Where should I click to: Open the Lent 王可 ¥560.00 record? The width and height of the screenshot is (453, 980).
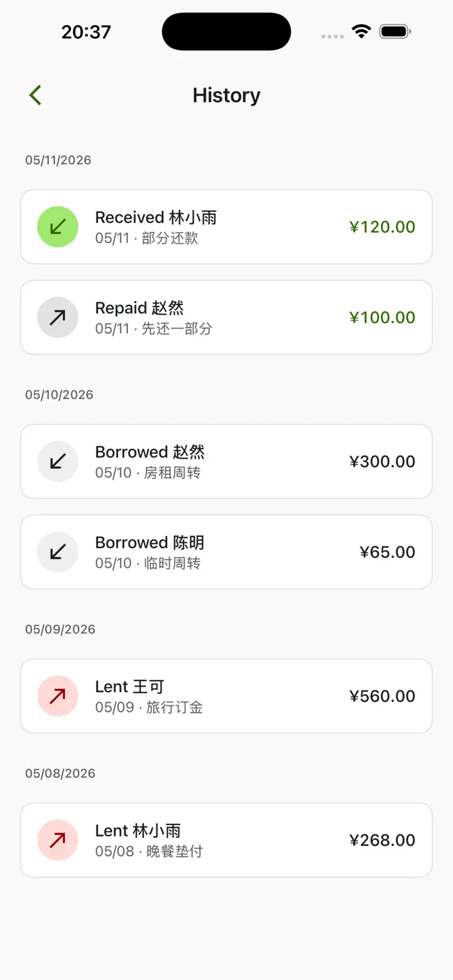(226, 696)
